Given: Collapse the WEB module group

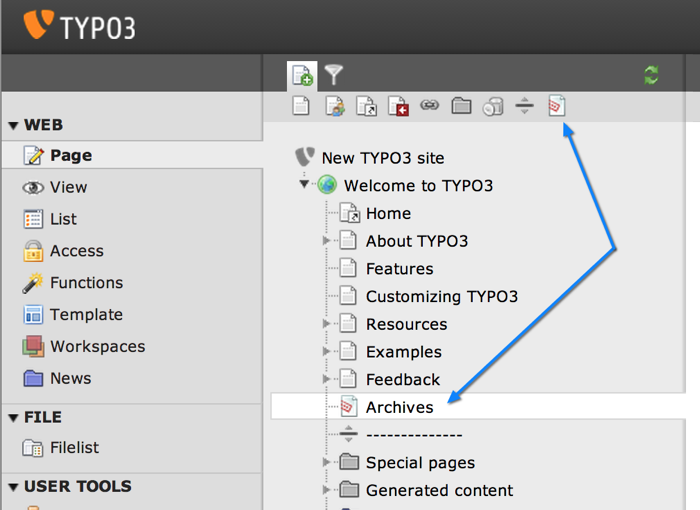Looking at the screenshot, I should click(x=13, y=125).
